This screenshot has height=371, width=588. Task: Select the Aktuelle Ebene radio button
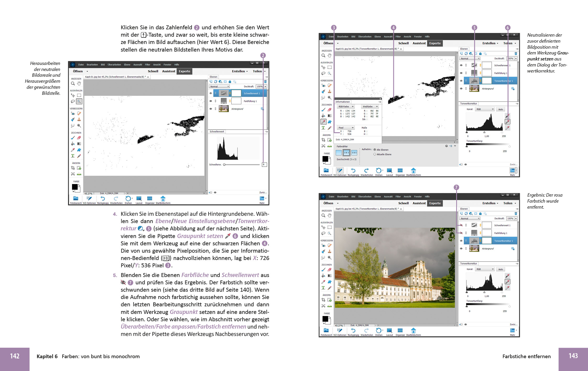tap(375, 154)
